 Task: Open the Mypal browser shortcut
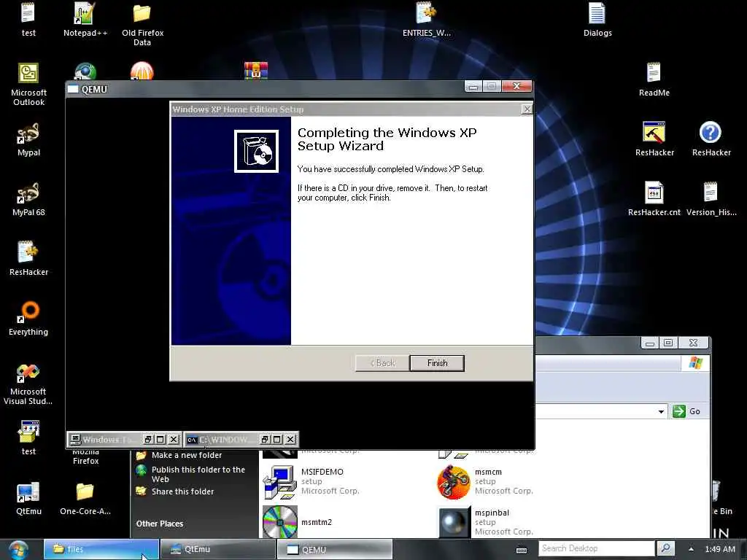click(x=28, y=139)
